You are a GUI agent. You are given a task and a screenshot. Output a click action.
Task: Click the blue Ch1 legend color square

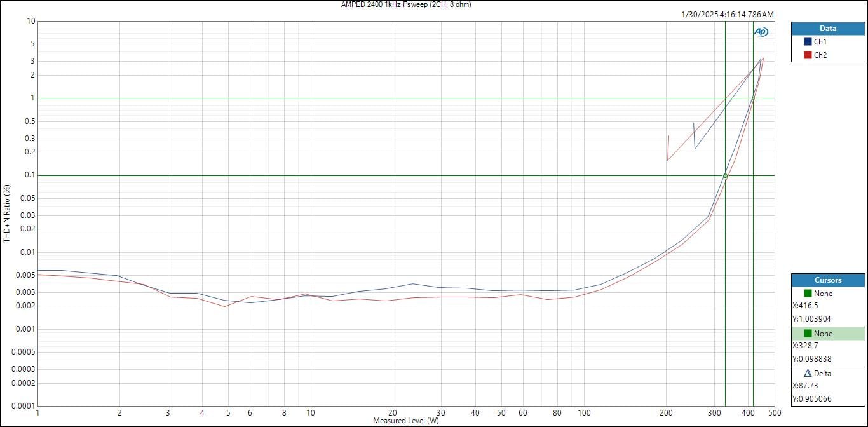808,41
